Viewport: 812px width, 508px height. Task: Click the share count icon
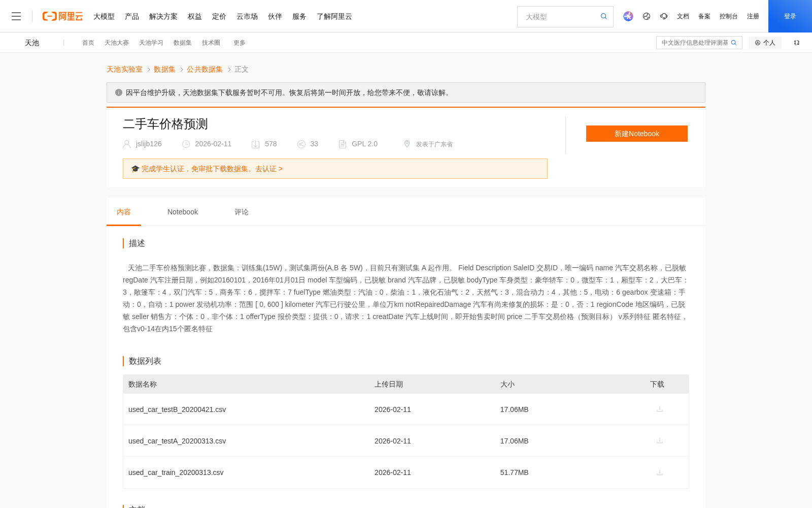301,144
